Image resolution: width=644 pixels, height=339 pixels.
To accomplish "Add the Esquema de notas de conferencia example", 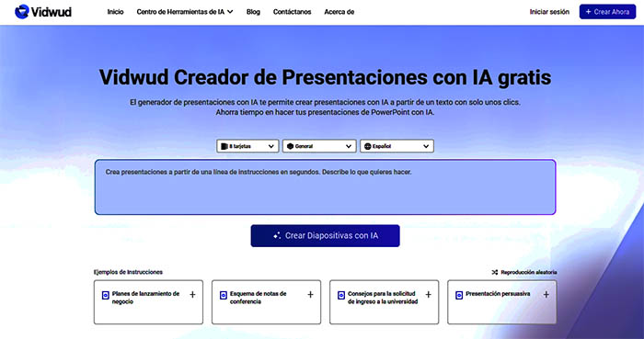I will point(310,294).
